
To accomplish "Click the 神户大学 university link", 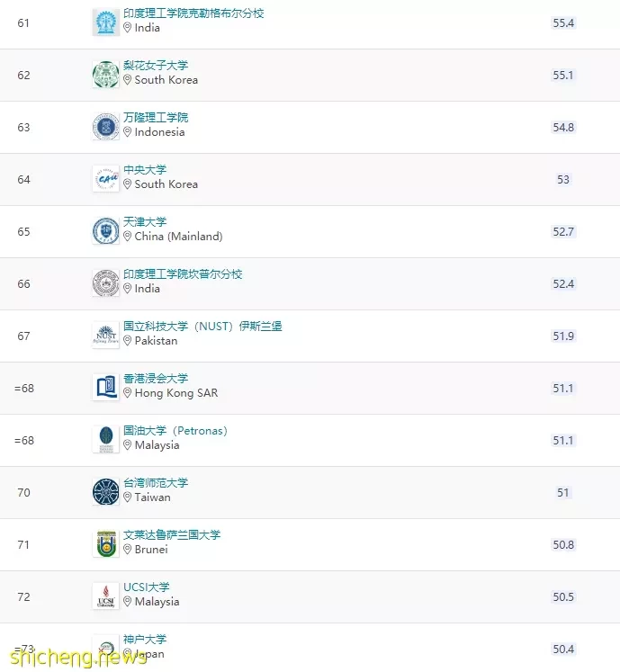I will click(145, 640).
